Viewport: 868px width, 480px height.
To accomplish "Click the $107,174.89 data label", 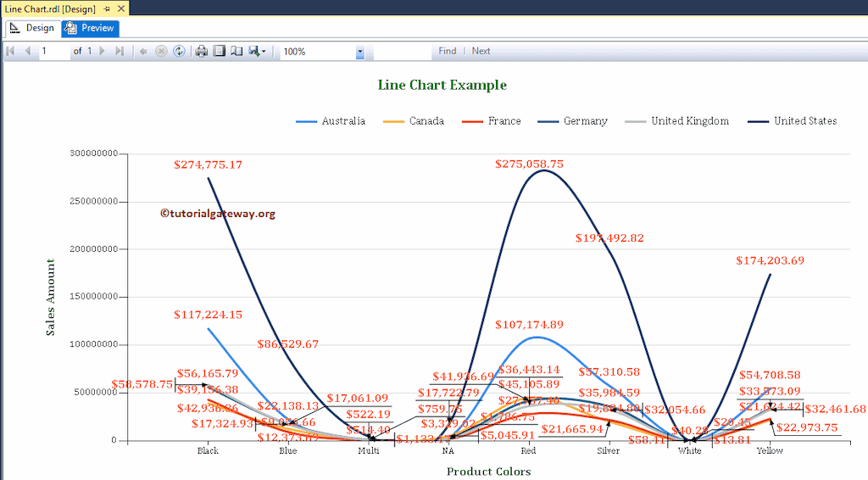I will [x=529, y=325].
